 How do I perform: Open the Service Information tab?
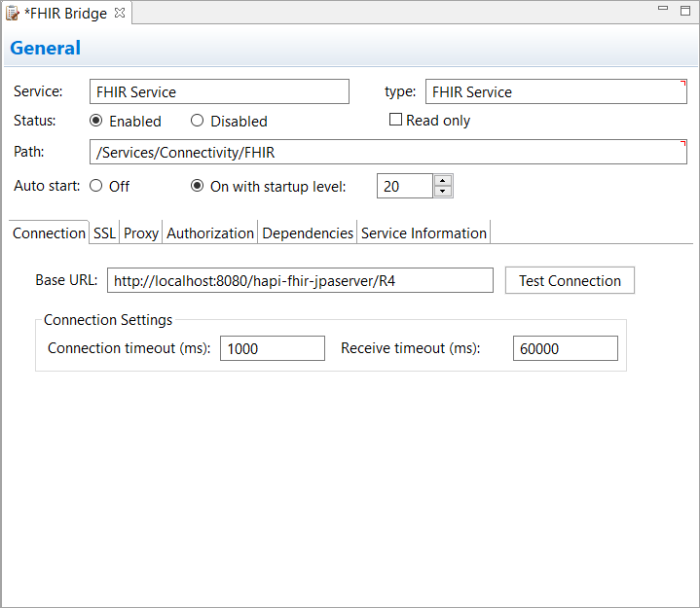tap(424, 232)
